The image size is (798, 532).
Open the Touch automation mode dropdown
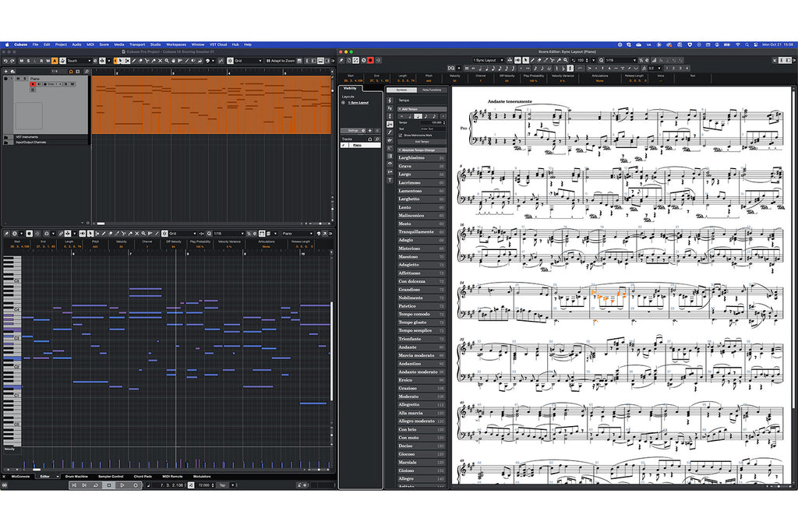point(79,61)
